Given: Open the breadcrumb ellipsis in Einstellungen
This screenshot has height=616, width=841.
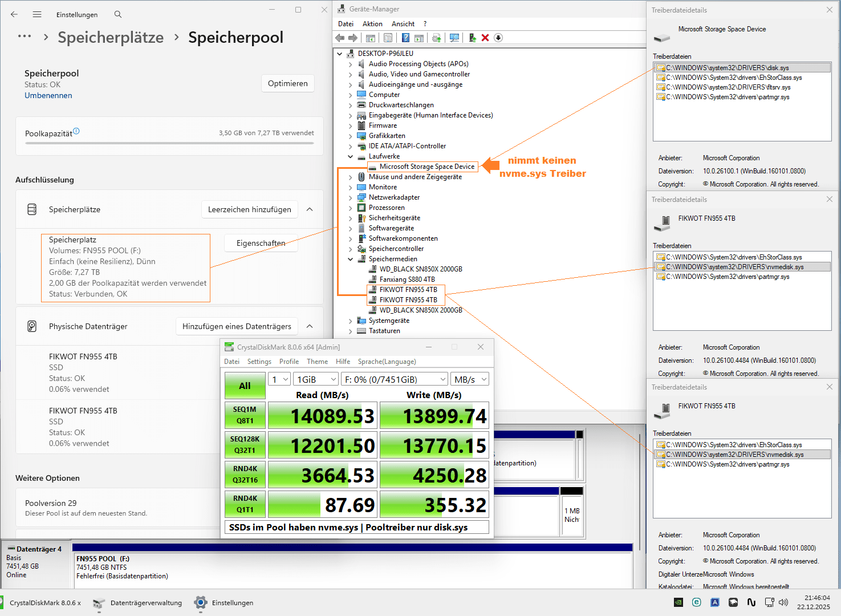Looking at the screenshot, I should tap(25, 37).
